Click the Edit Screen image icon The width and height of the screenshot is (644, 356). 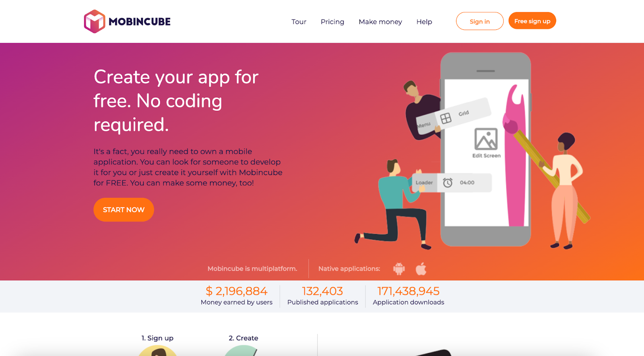[x=486, y=139]
